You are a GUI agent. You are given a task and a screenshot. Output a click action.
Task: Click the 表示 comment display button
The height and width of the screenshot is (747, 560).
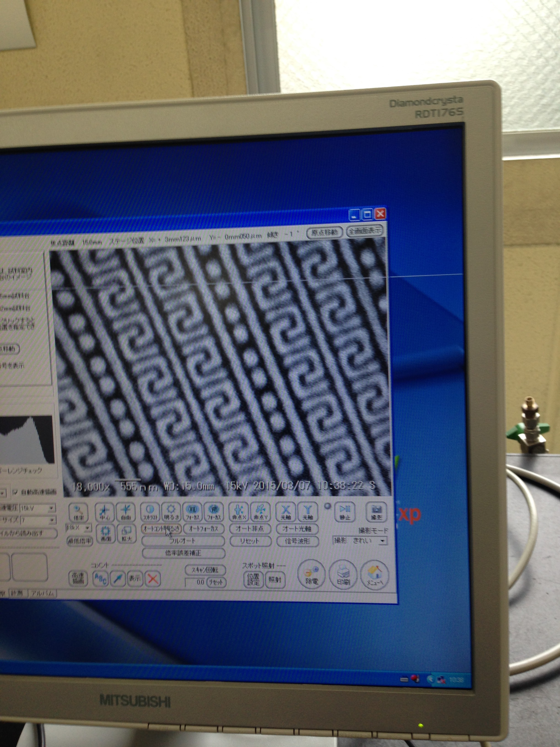click(x=135, y=579)
